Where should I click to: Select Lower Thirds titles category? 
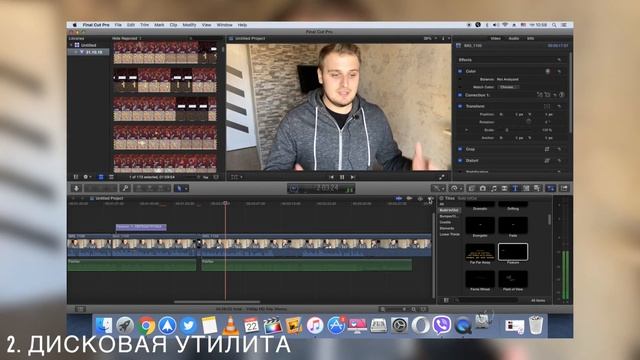tap(449, 235)
